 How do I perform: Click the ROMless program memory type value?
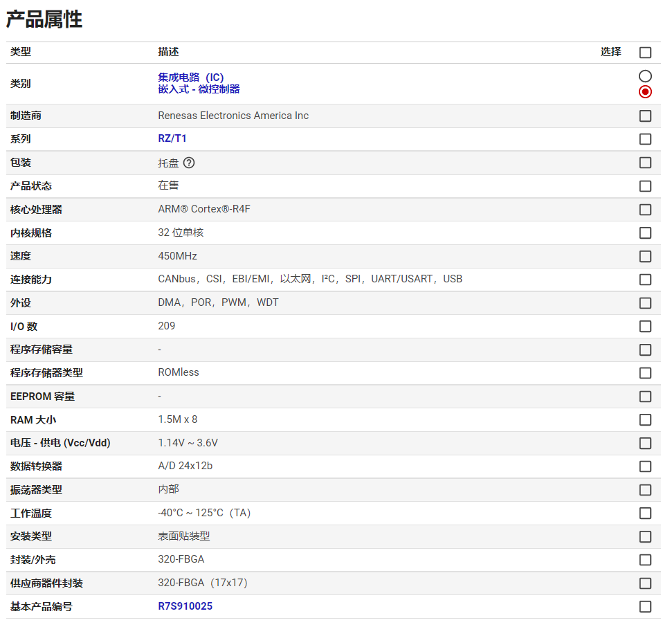[179, 372]
